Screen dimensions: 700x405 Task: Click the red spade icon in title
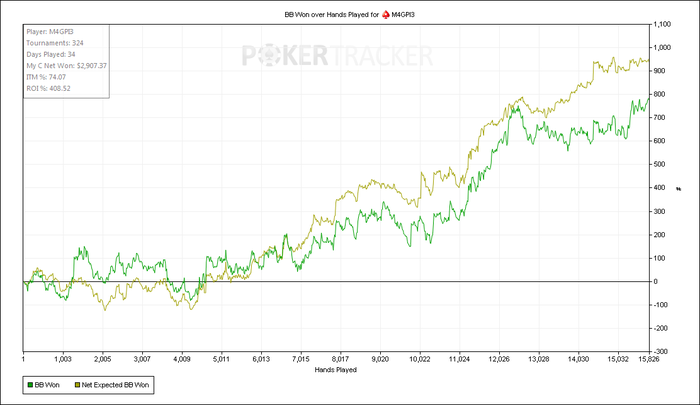[x=386, y=15]
